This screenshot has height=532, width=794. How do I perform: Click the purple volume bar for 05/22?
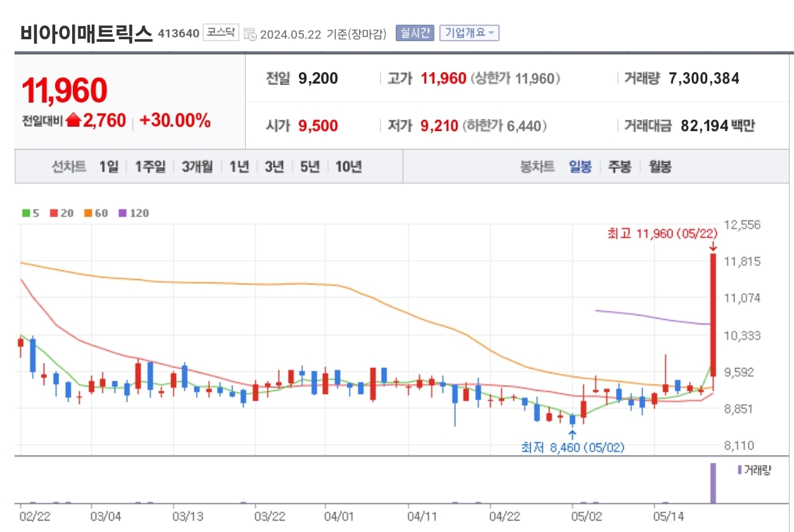[x=713, y=483]
